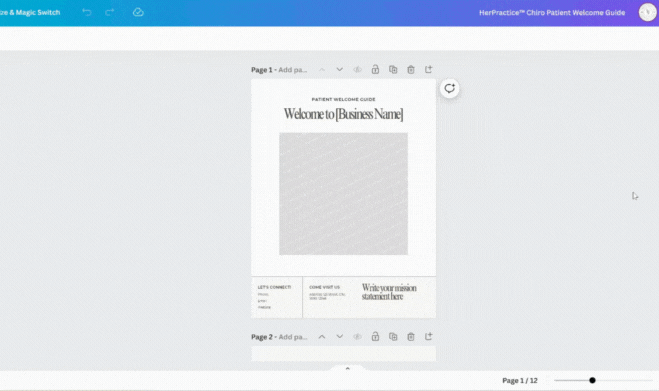Image resolution: width=659 pixels, height=391 pixels.
Task: Check the cloud save status icon
Action: coord(138,12)
